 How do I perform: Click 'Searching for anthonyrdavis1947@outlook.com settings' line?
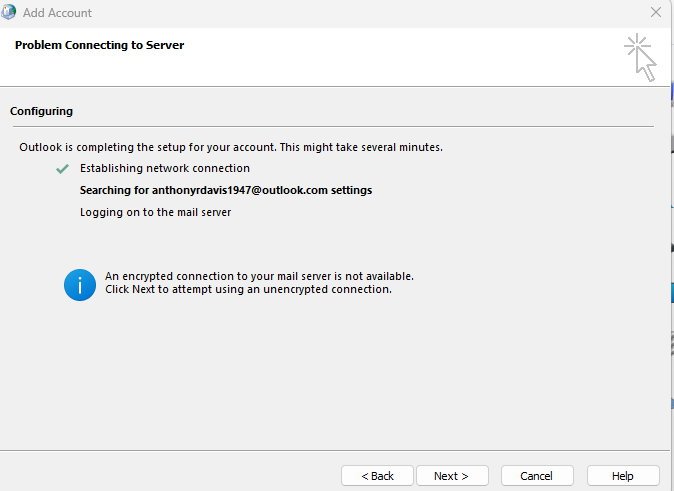coord(226,190)
